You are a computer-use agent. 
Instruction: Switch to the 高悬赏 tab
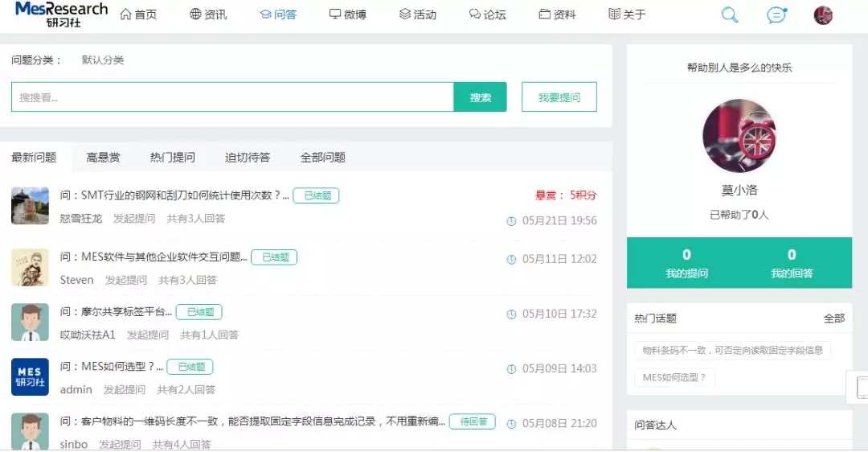pos(103,158)
